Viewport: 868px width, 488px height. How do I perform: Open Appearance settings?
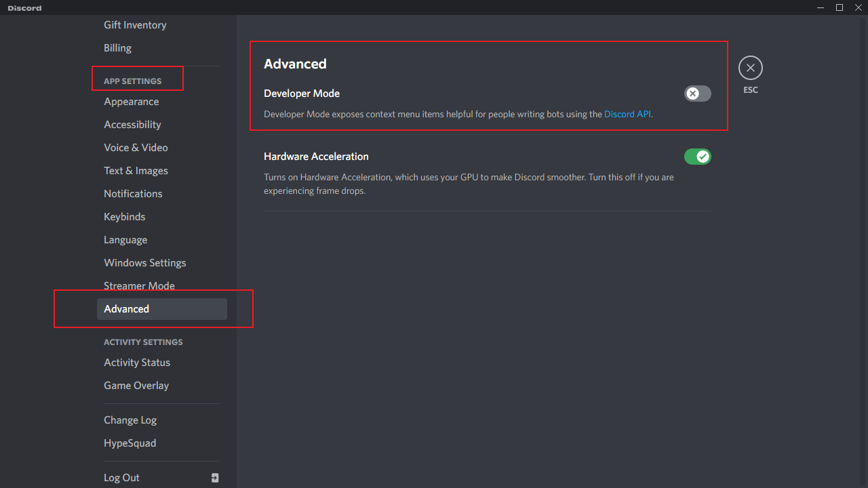coord(132,102)
